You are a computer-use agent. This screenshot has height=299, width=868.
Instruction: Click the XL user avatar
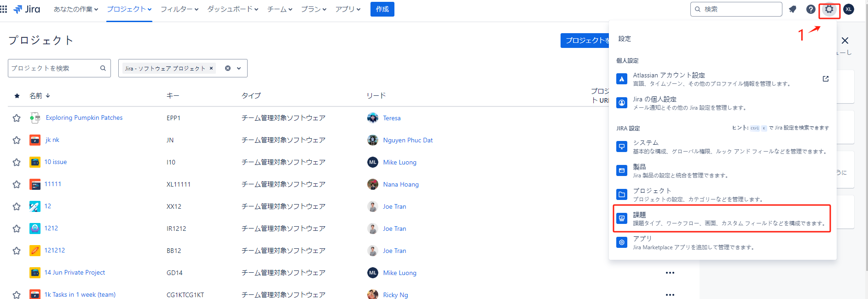(848, 9)
